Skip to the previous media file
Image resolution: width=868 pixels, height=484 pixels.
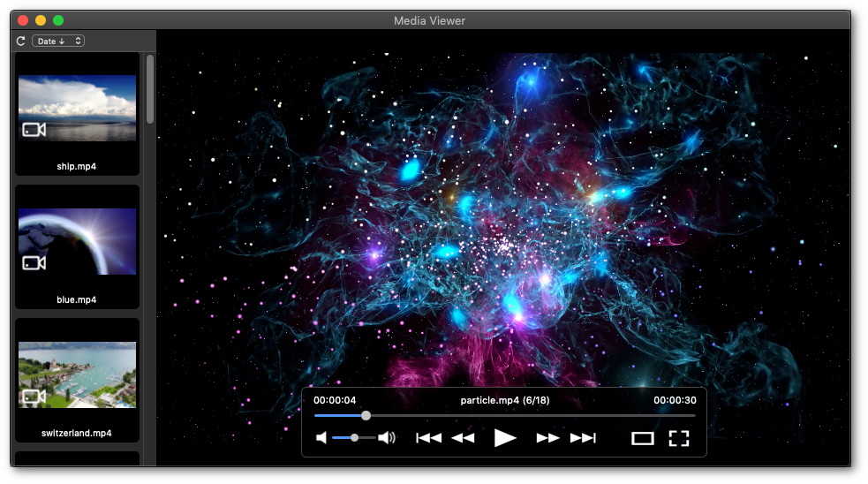pos(429,438)
